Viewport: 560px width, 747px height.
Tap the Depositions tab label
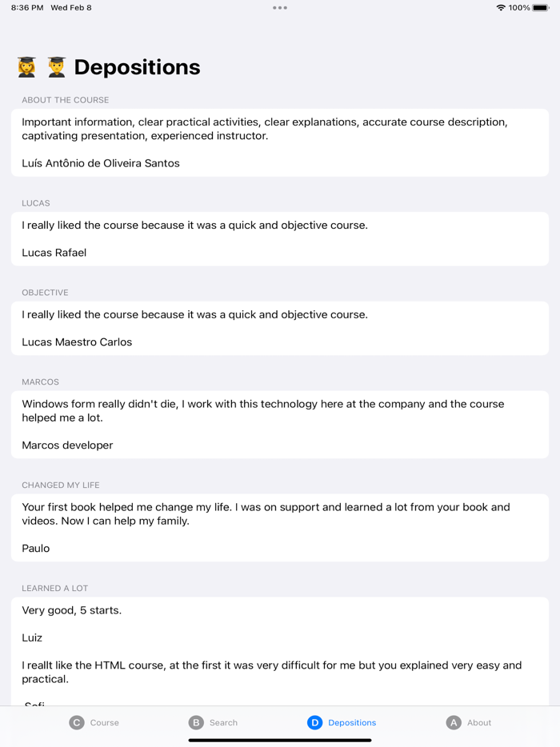(352, 722)
